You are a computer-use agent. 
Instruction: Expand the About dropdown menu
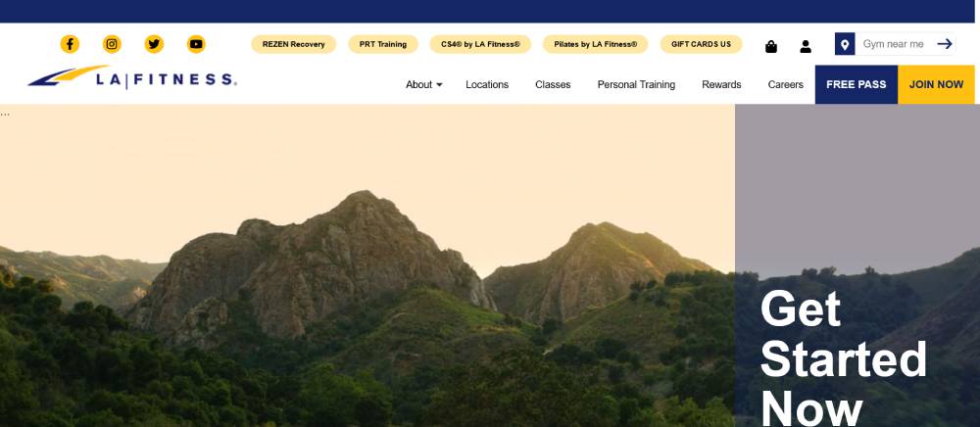(x=423, y=85)
